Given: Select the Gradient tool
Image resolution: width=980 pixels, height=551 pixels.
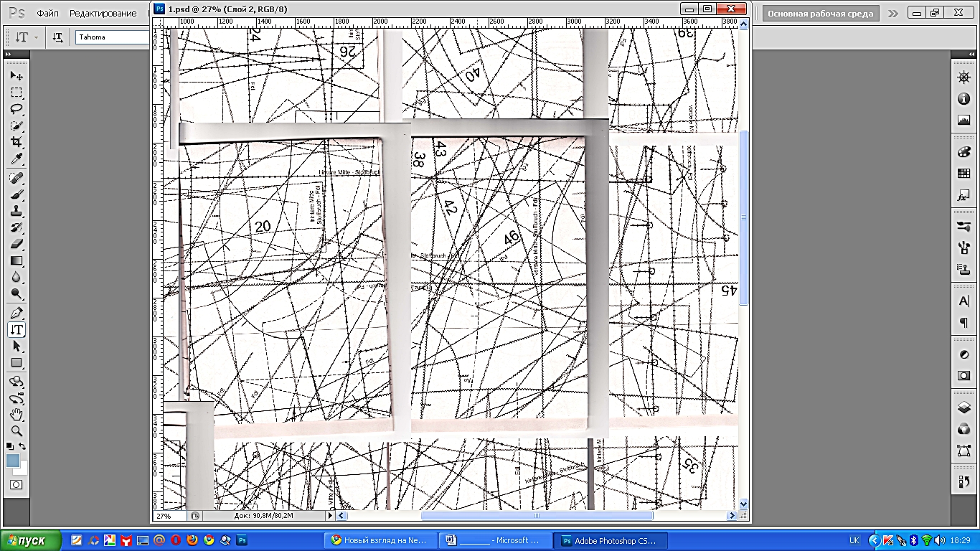Looking at the screenshot, I should [16, 260].
